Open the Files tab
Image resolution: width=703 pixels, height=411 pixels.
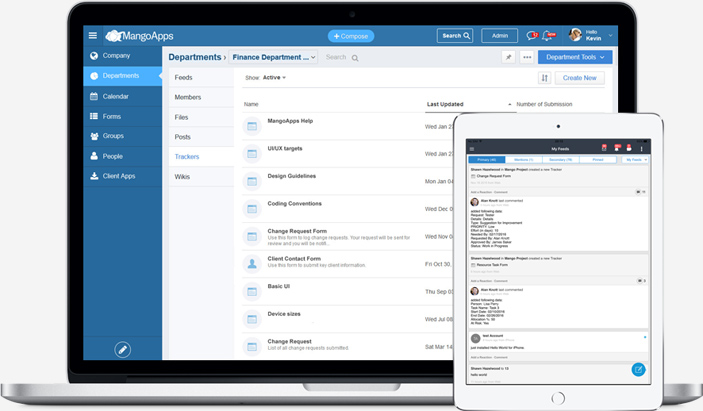(x=201, y=117)
